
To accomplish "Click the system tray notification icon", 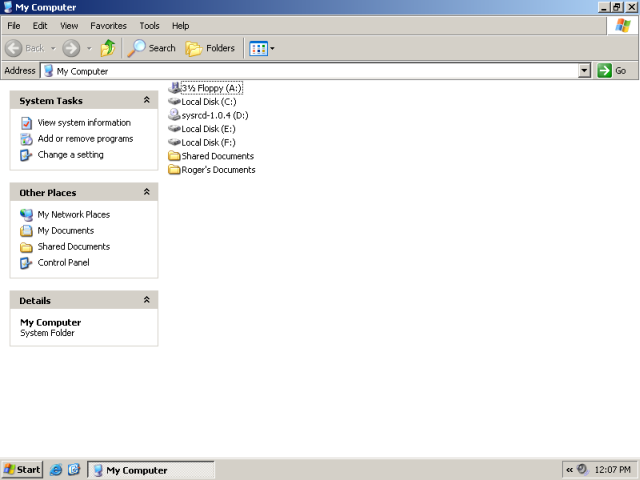I will 582,470.
